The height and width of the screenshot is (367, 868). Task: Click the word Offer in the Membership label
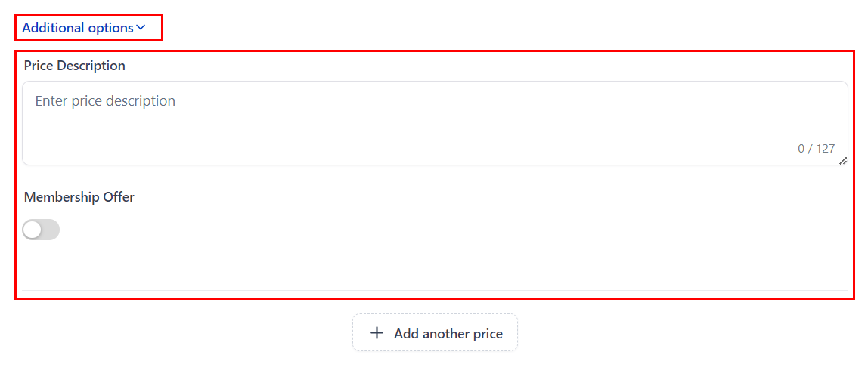[119, 197]
